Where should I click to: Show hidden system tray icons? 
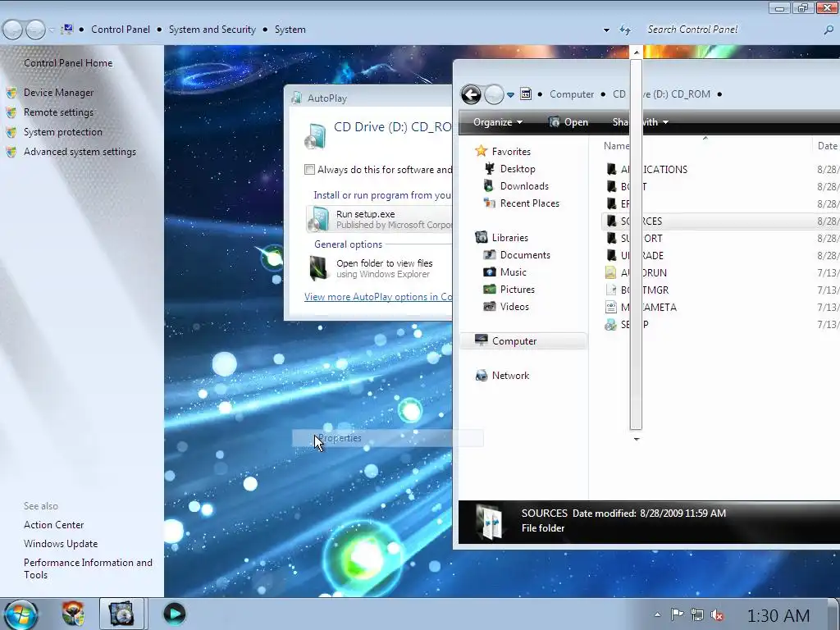[657, 615]
